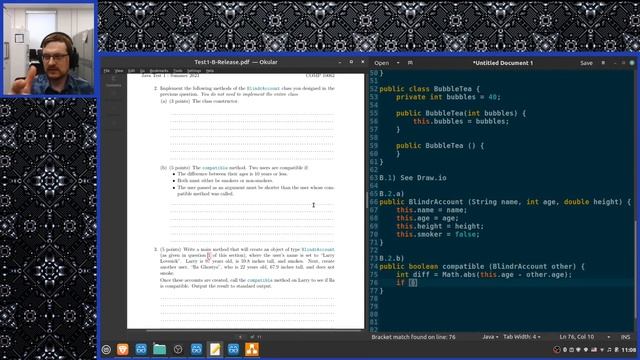This screenshot has height=360, width=640.
Task: Open the Go menu in Okular
Action: [x=142, y=71]
